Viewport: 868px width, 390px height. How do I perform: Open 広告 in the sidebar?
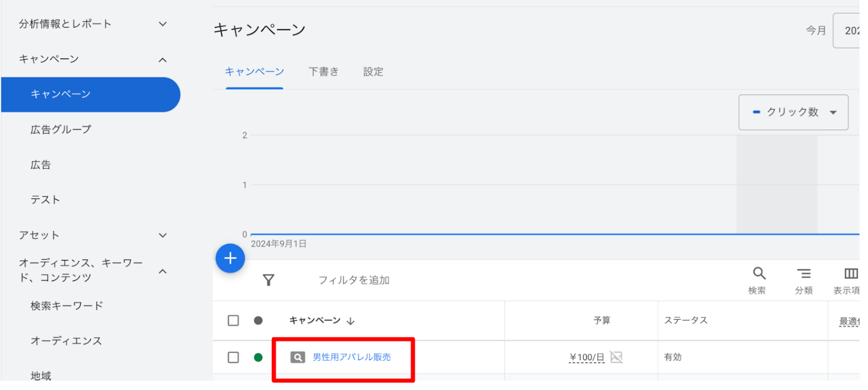click(41, 165)
